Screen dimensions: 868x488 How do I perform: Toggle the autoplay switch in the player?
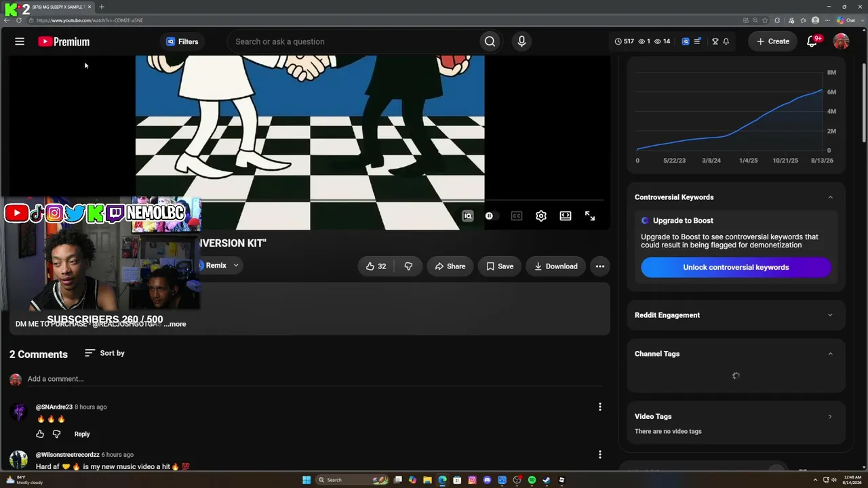(492, 216)
